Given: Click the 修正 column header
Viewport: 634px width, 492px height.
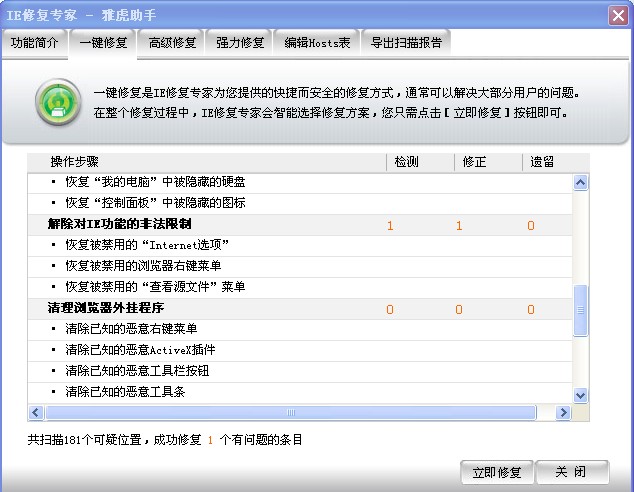Looking at the screenshot, I should [488, 163].
